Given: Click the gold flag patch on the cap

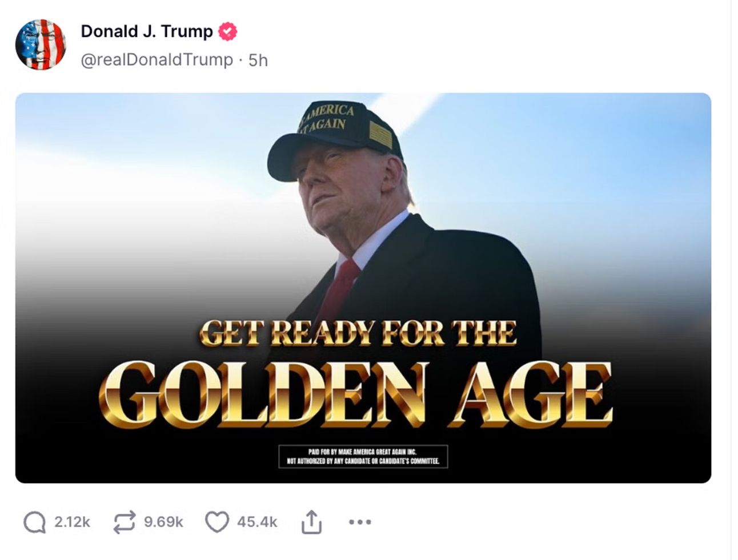Looking at the screenshot, I should (x=380, y=135).
